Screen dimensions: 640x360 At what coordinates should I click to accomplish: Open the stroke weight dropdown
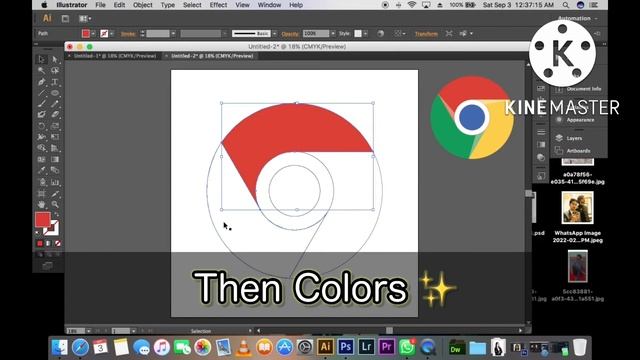(173, 33)
